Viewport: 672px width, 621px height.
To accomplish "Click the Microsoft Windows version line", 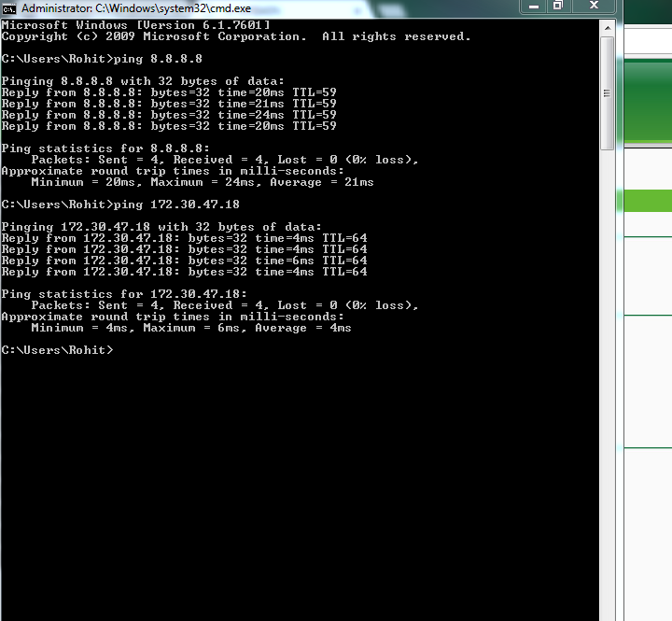I will coord(136,25).
